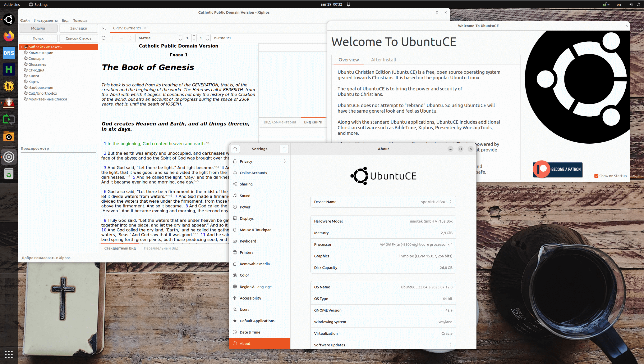
Task: Click Поиск button in Xiphos
Action: coord(38,38)
